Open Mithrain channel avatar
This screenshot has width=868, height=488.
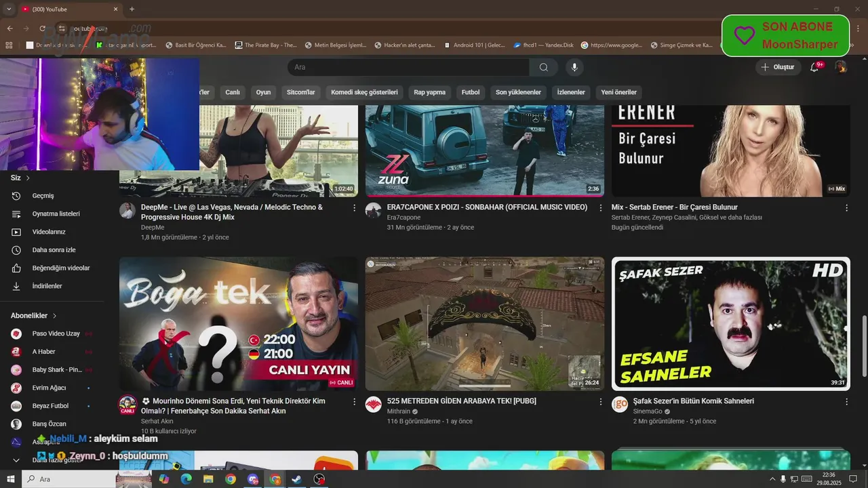point(374,405)
